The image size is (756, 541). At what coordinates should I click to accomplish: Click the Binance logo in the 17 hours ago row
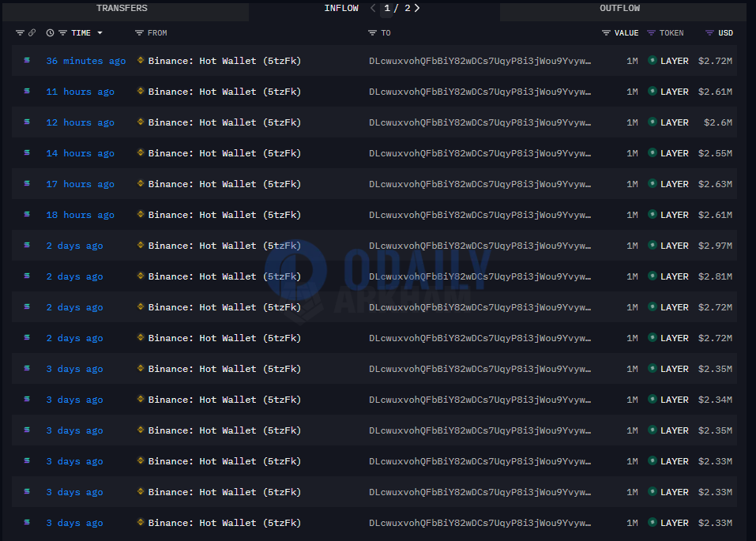(x=141, y=184)
